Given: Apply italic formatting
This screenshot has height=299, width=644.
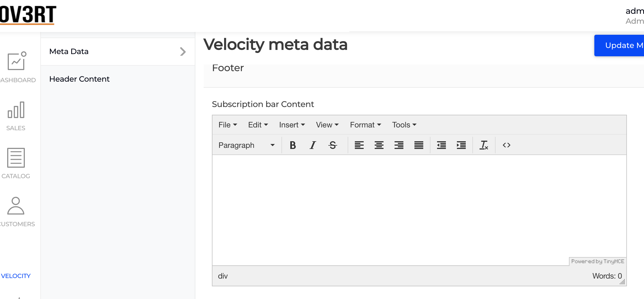Looking at the screenshot, I should point(313,145).
